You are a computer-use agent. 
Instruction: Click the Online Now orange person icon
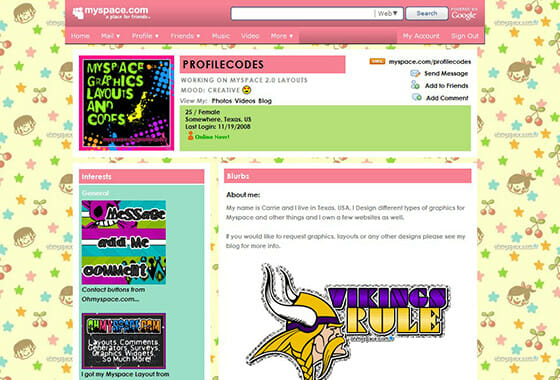click(x=190, y=136)
